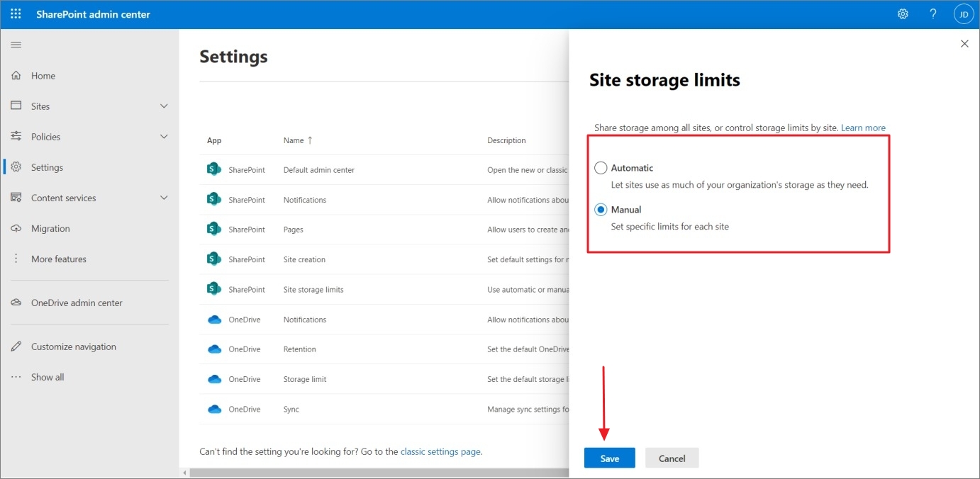Cancel the site storage limits changes
This screenshot has width=980, height=479.
[672, 458]
